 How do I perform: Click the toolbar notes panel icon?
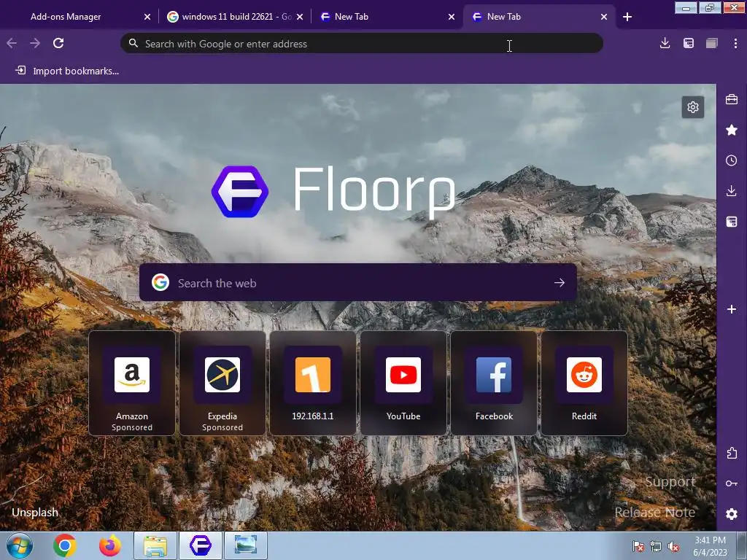pos(689,43)
